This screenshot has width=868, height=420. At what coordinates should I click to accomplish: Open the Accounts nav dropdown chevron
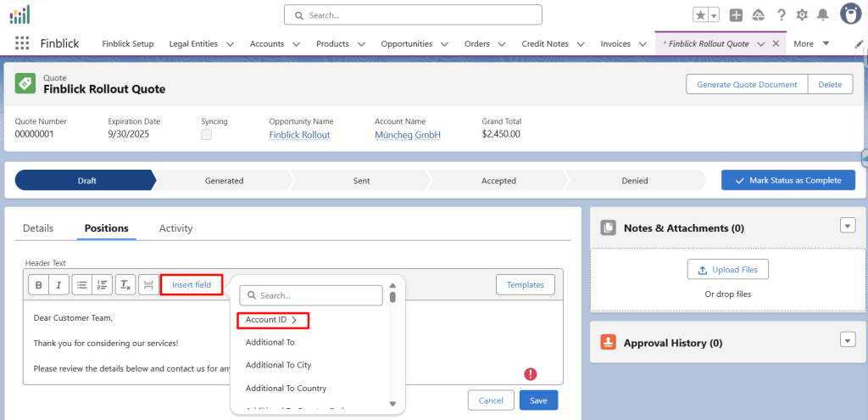pos(296,44)
